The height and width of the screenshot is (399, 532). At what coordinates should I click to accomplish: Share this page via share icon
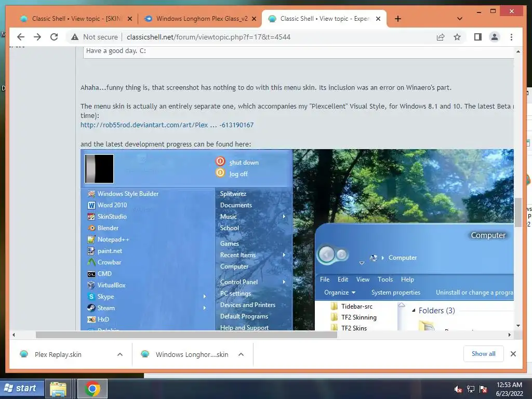click(x=441, y=37)
